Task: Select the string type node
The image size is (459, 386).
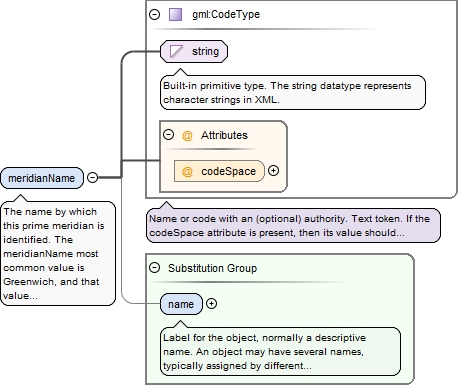Action: (194, 51)
